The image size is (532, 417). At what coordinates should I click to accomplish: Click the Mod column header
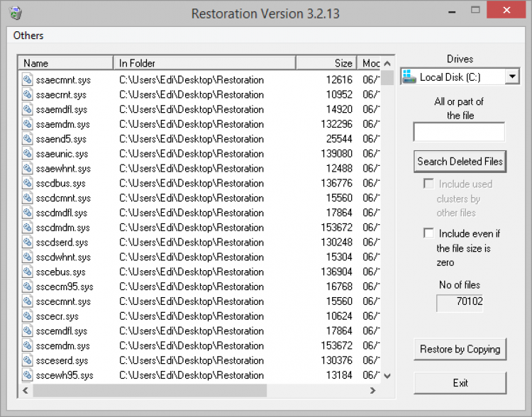370,63
